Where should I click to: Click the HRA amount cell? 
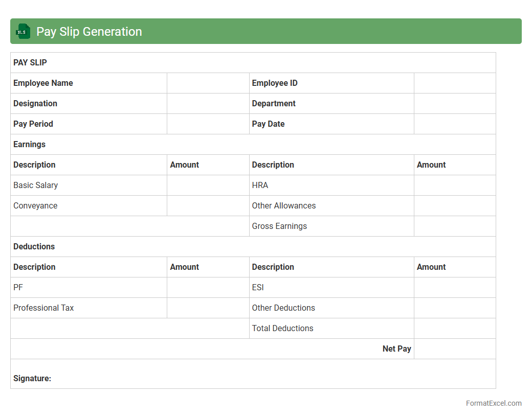pos(454,185)
